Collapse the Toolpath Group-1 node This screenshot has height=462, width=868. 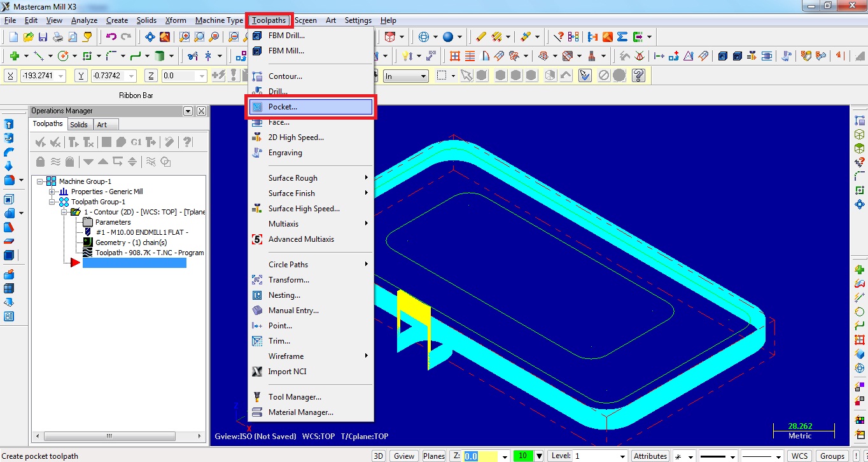53,202
